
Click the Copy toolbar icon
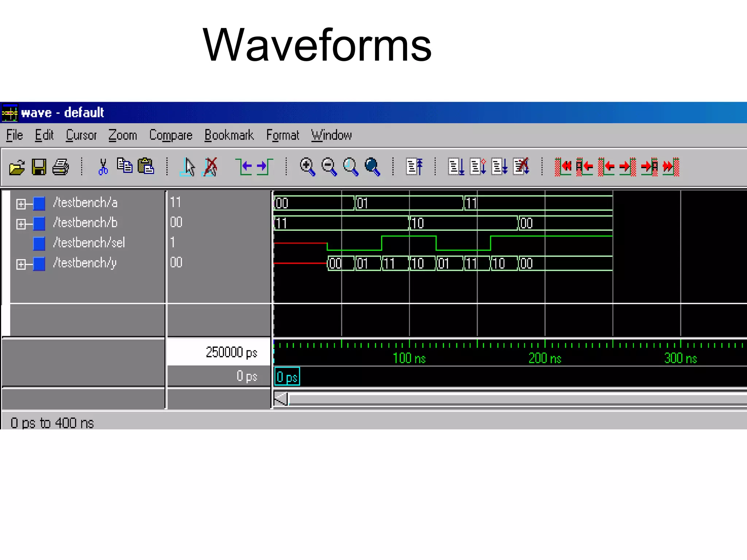pyautogui.click(x=125, y=166)
